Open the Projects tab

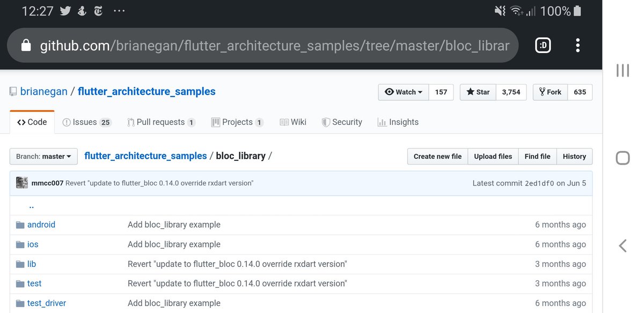coord(237,122)
